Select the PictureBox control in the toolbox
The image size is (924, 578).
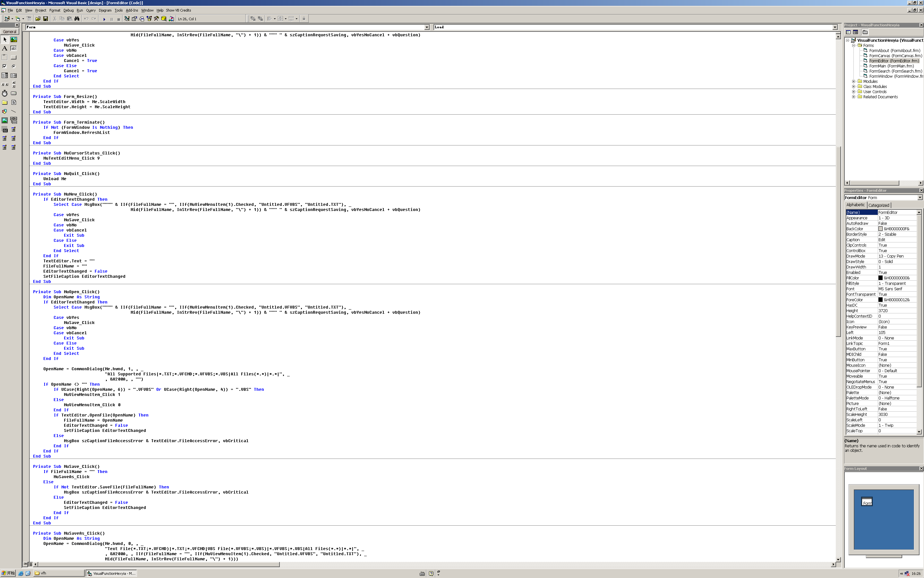[x=14, y=39]
